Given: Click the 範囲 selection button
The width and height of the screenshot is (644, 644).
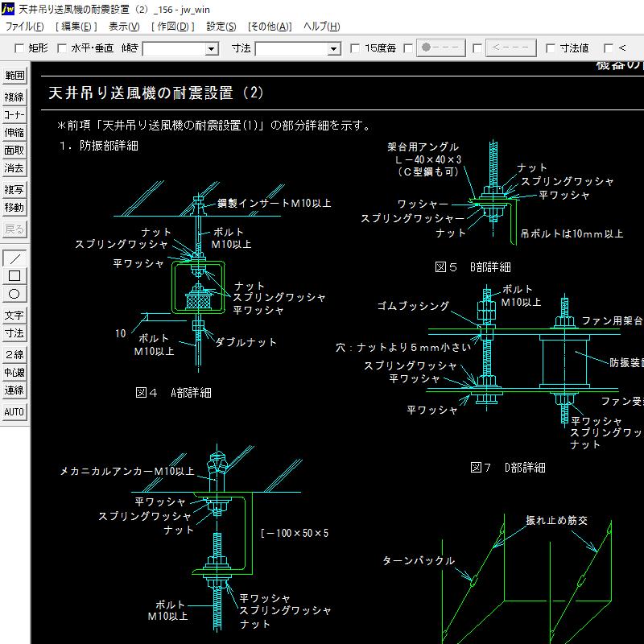Looking at the screenshot, I should pyautogui.click(x=14, y=75).
